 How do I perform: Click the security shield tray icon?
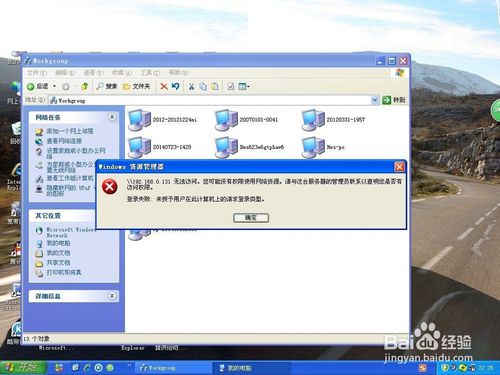point(445,368)
